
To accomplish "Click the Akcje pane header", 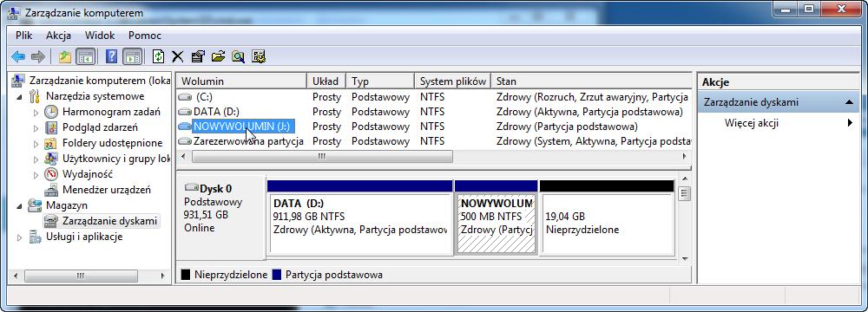I will point(779,81).
